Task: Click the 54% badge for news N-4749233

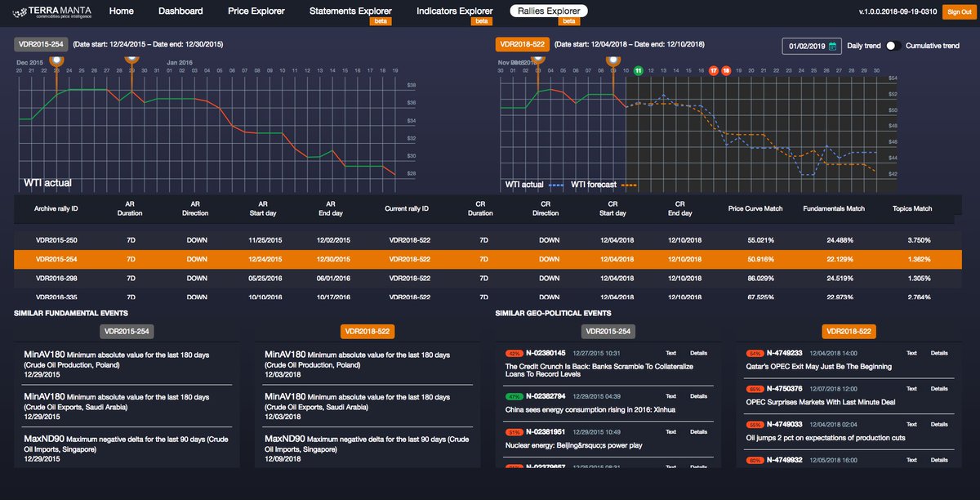Action: (755, 353)
